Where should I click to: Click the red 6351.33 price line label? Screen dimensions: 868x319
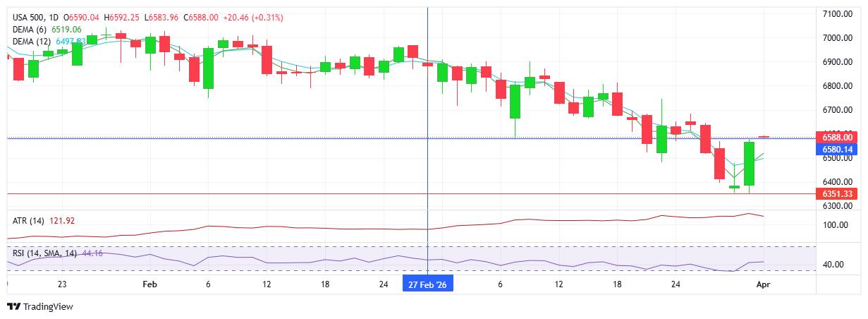[837, 193]
